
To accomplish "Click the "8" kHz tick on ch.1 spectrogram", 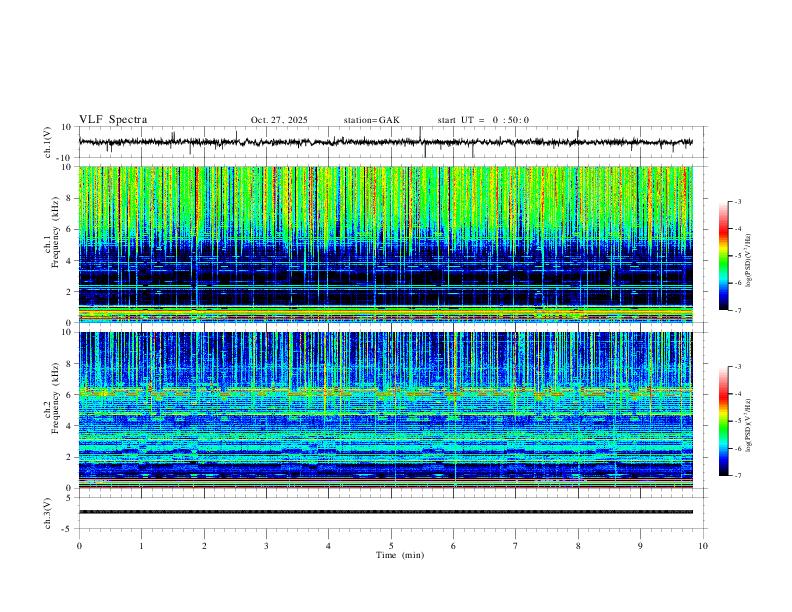I will (70, 198).
